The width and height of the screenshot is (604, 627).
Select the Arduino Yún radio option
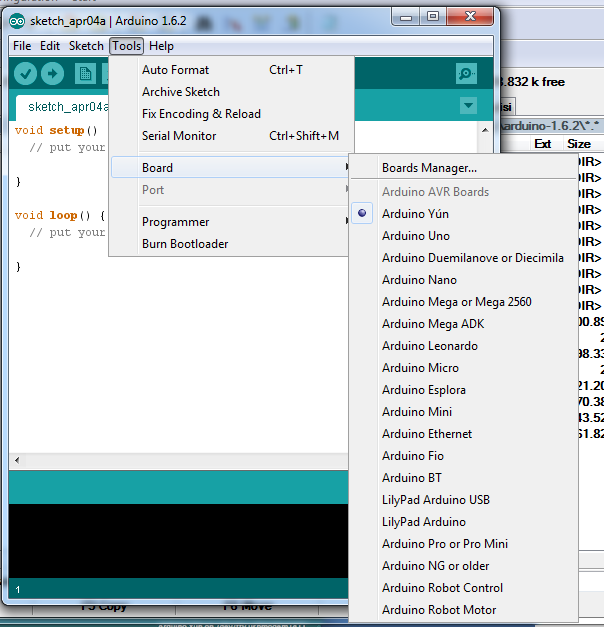[x=415, y=214]
